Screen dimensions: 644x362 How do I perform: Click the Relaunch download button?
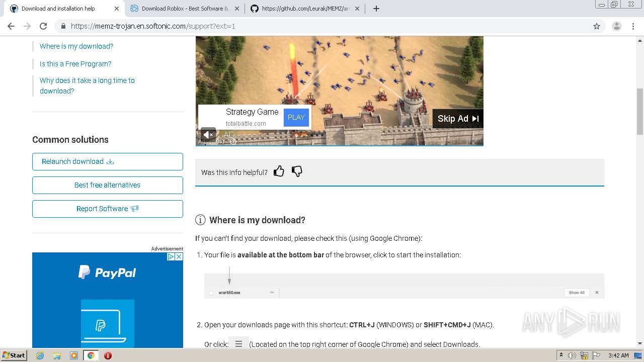tap(108, 161)
